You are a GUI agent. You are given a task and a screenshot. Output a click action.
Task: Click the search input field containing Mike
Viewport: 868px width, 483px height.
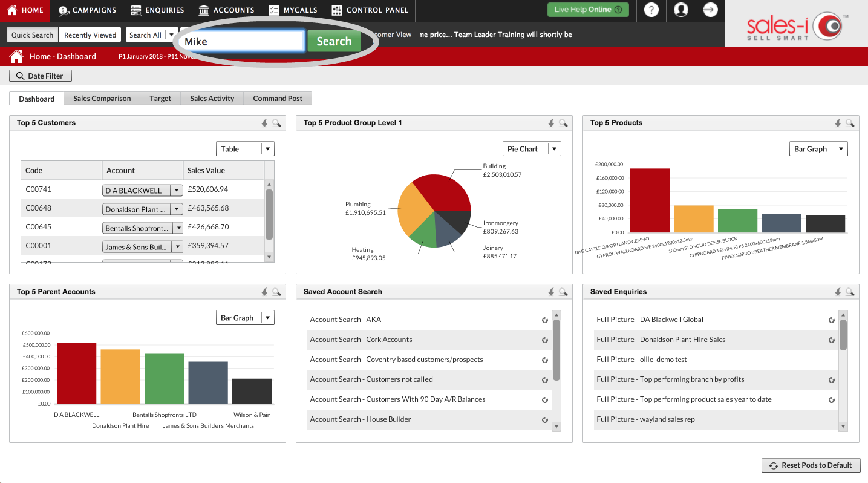point(243,41)
